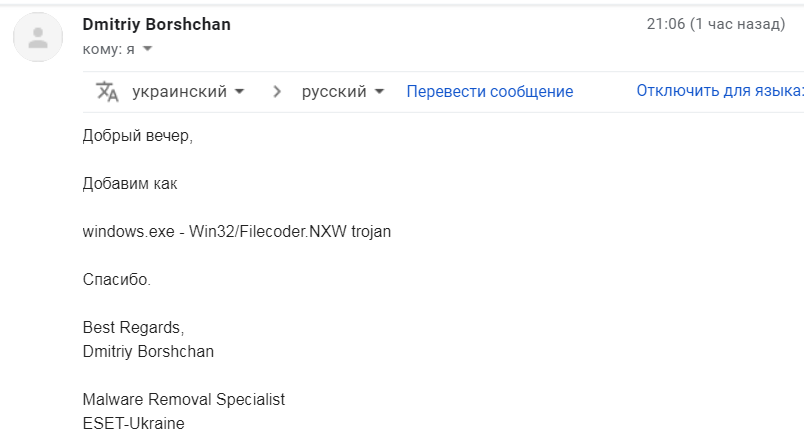Click the 'кому: я' recipient text
The height and width of the screenshot is (439, 804).
[108, 48]
